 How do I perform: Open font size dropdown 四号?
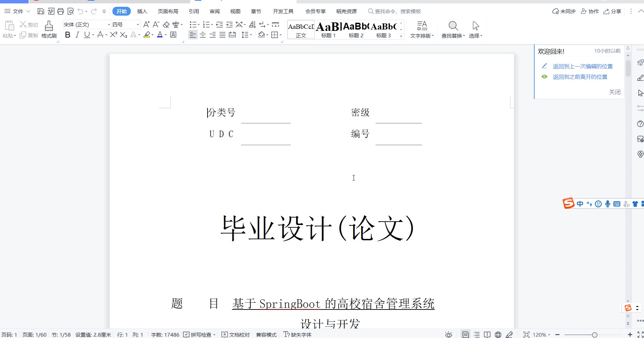coord(138,25)
